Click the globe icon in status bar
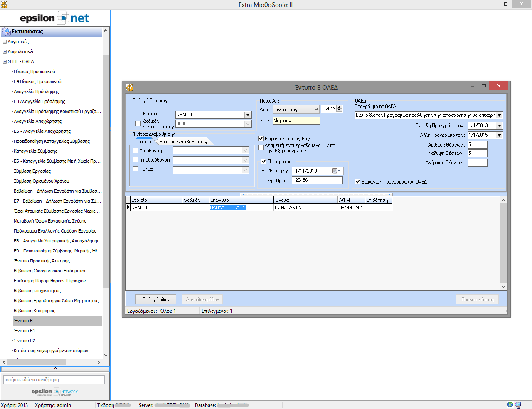Viewport: 532px width, 409px height. coord(510,405)
